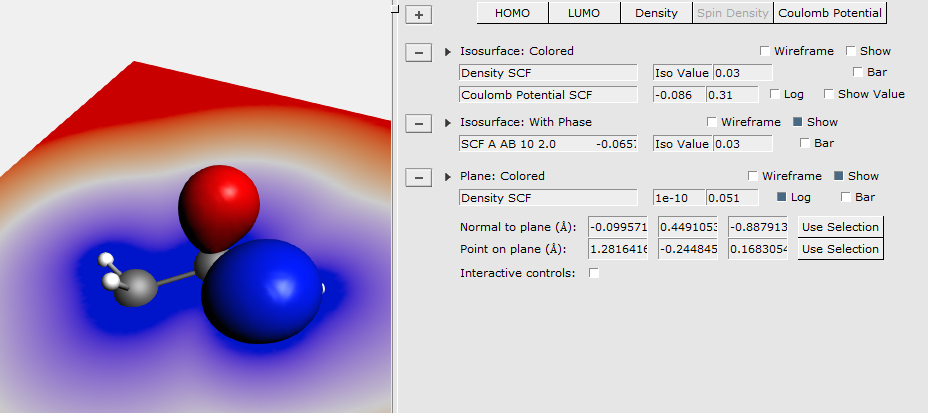Enable Wireframe for Isosurface: Colored
Screen dimensions: 928x413
coord(765,51)
